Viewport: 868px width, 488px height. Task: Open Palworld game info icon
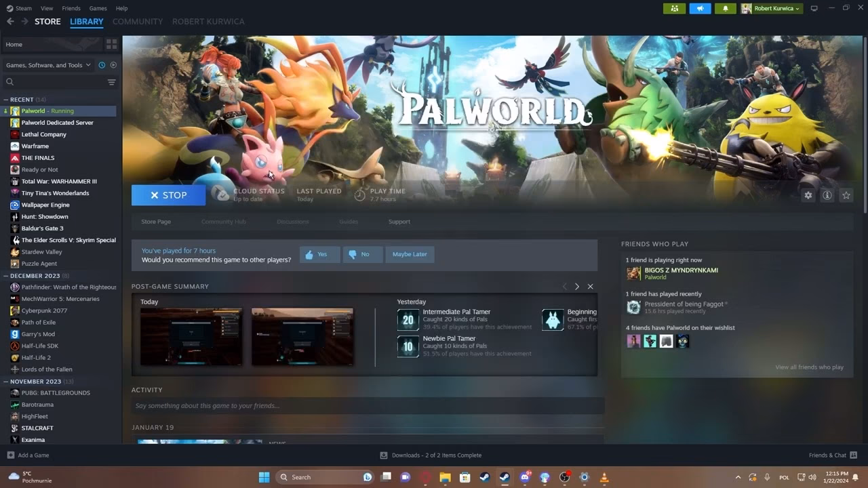point(827,195)
